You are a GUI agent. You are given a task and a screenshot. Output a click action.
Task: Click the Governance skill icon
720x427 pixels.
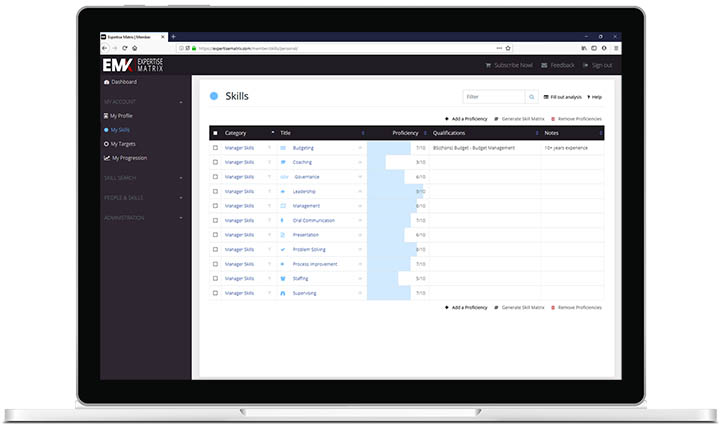tap(284, 177)
